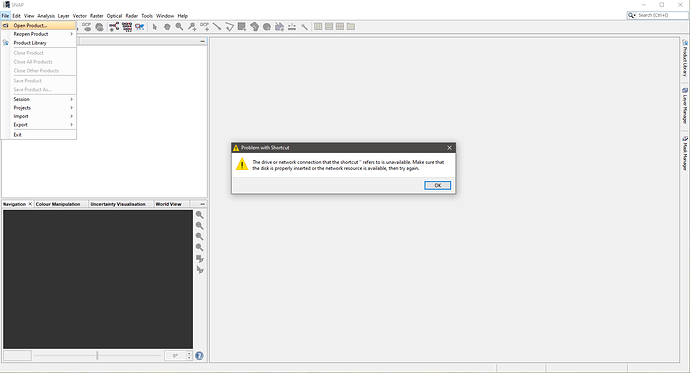This screenshot has height=373, width=690.
Task: Click Exit in the File menu
Action: (x=39, y=135)
